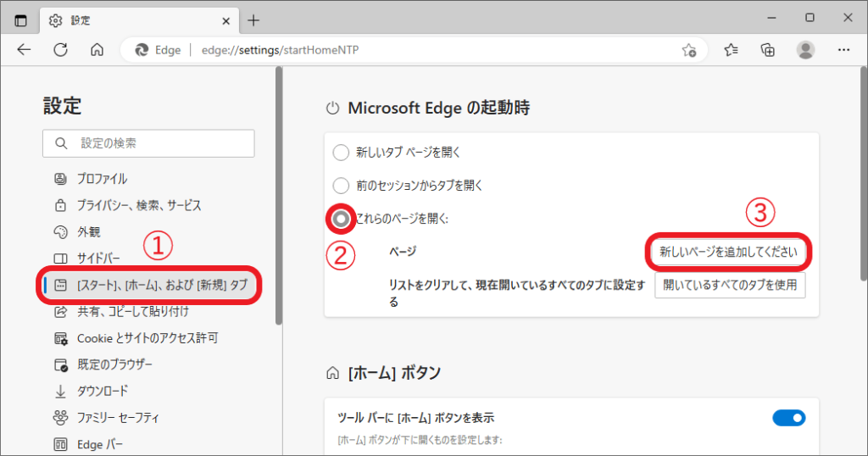Screen dimensions: 868x456
Task: Click the Back arrow button
Action: 24,50
